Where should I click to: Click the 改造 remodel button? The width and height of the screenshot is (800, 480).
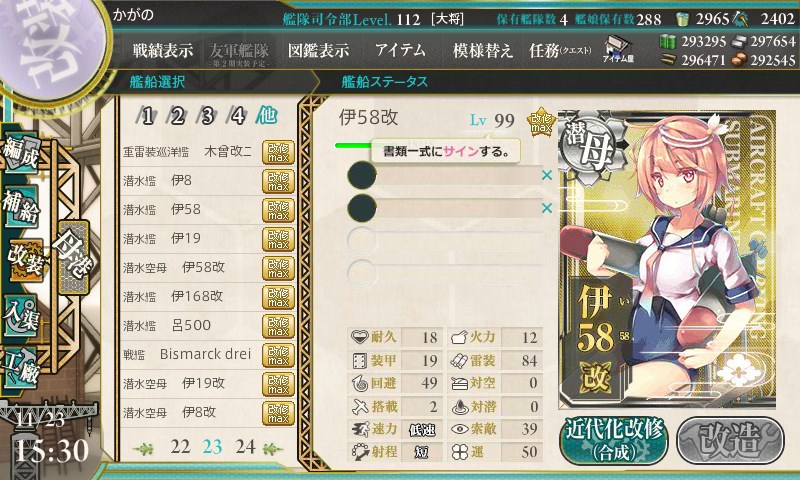730,441
